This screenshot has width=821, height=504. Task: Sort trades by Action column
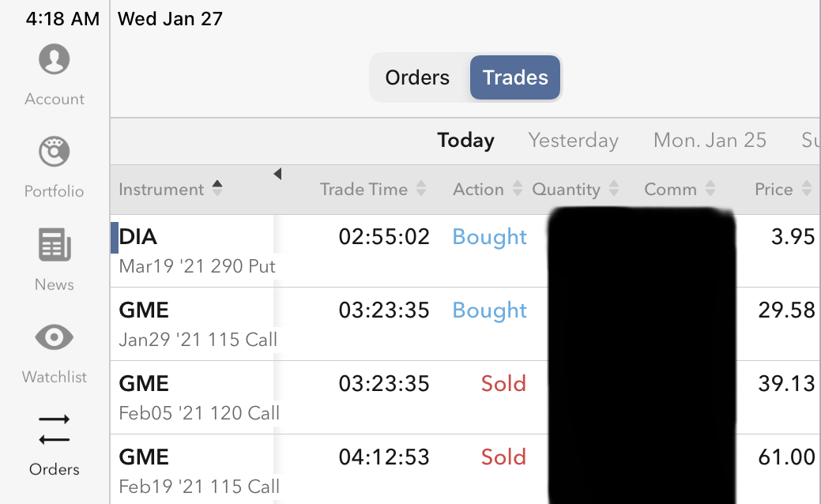tap(487, 190)
